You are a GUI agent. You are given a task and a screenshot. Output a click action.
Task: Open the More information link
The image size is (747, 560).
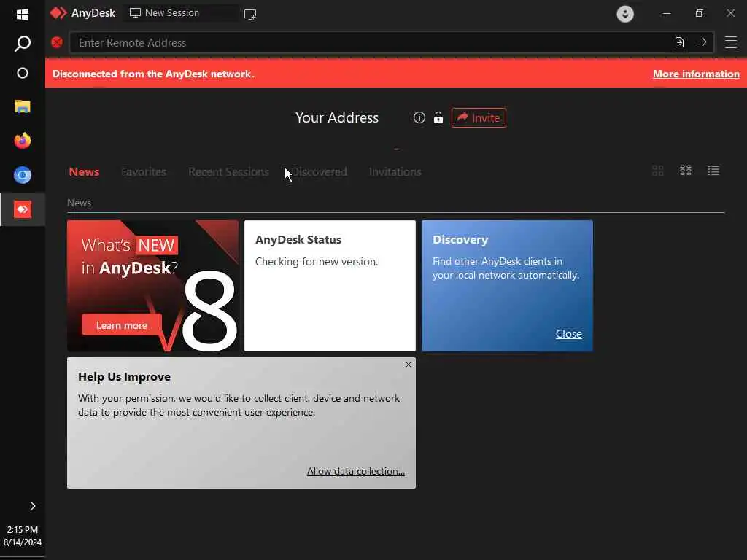[696, 74]
